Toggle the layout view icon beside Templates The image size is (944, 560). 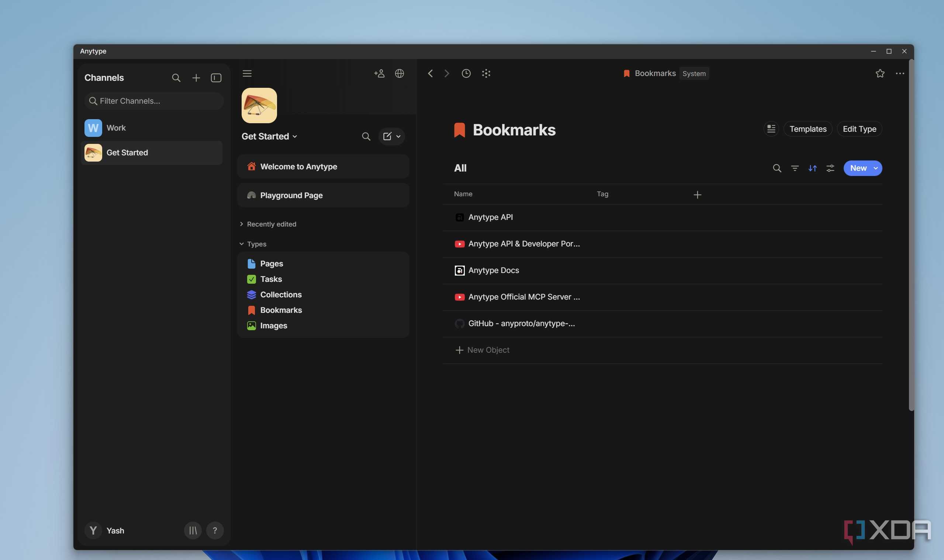point(771,129)
